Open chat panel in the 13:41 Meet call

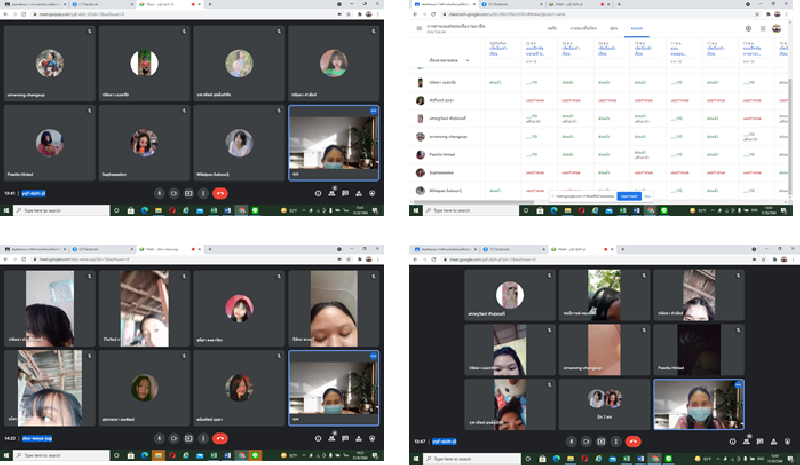tap(345, 193)
